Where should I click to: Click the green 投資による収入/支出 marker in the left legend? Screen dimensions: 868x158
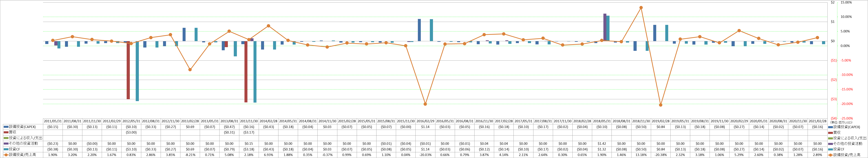point(6,138)
